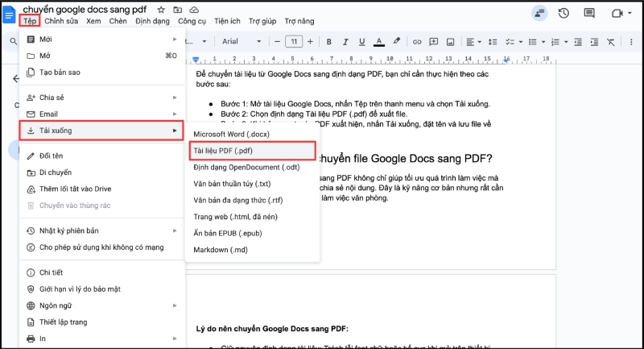Open the Công cụ menu
Image resolution: width=644 pixels, height=349 pixels.
click(x=192, y=21)
